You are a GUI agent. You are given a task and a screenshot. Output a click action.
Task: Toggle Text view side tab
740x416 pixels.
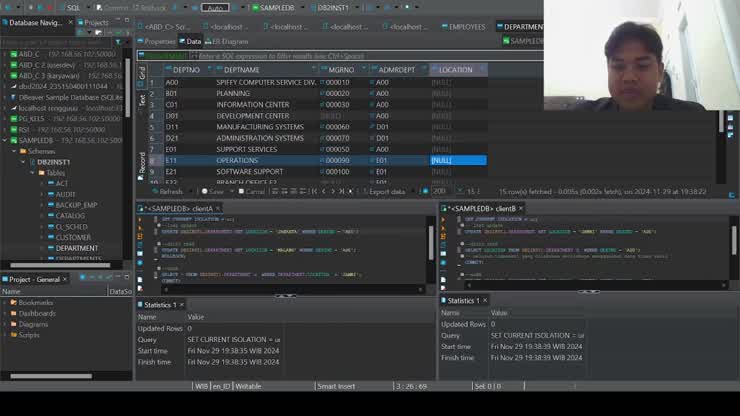(141, 98)
